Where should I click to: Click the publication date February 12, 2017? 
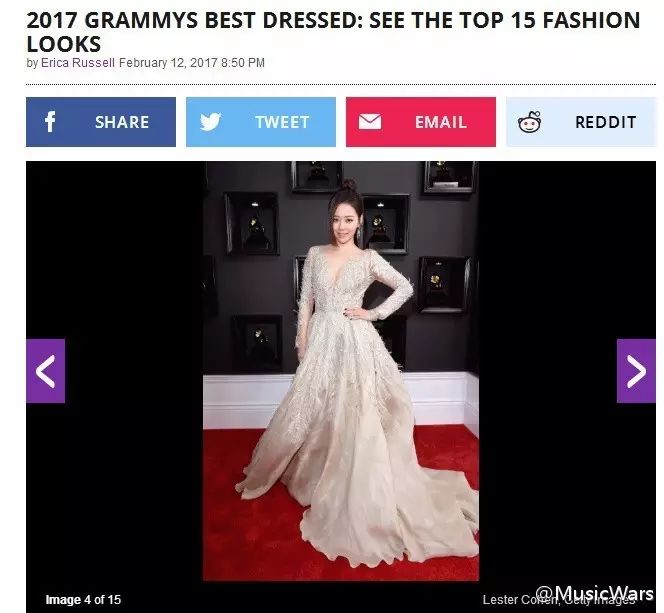click(192, 63)
